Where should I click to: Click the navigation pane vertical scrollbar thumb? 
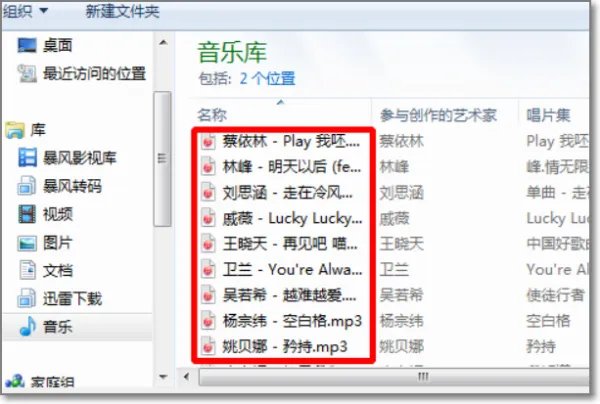(x=162, y=159)
